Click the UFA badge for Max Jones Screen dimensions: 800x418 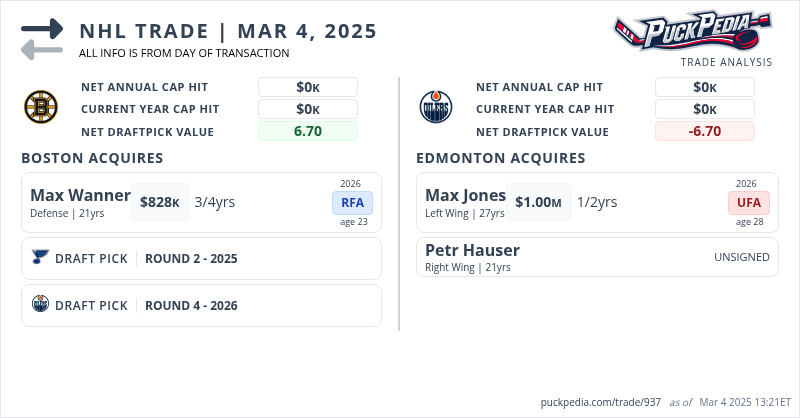pyautogui.click(x=748, y=202)
